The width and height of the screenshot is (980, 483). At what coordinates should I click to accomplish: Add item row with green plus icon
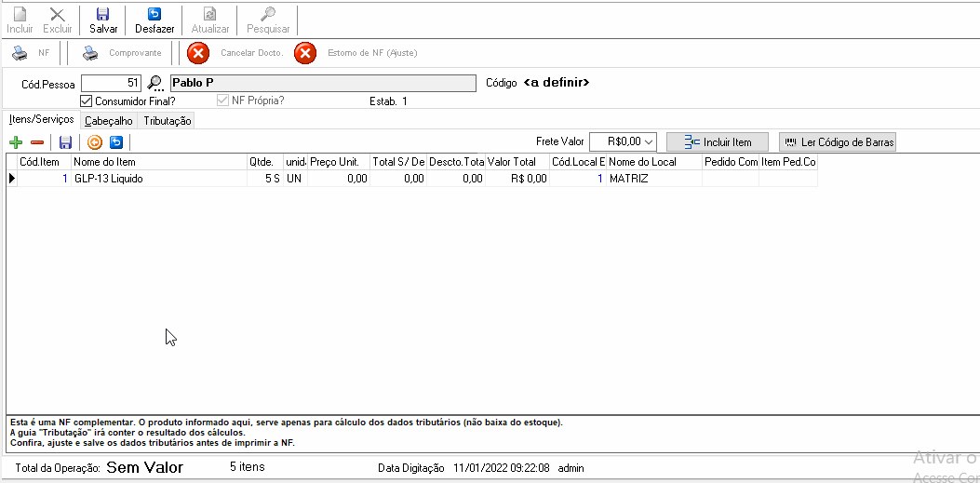(16, 143)
